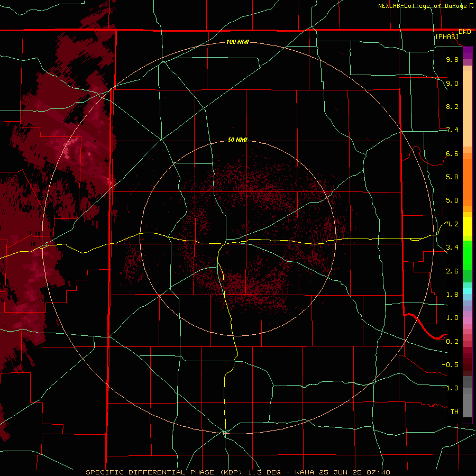Click the 9.8 scale value
476x476 pixels.
point(452,59)
